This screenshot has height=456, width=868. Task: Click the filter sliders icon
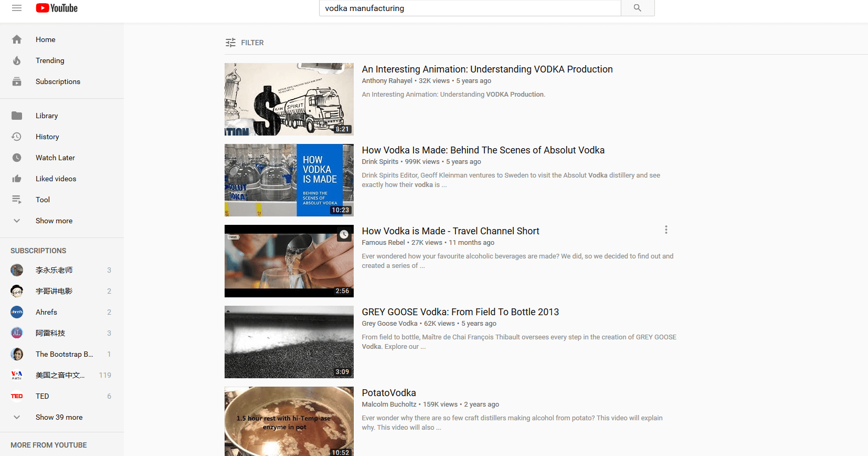click(x=230, y=43)
